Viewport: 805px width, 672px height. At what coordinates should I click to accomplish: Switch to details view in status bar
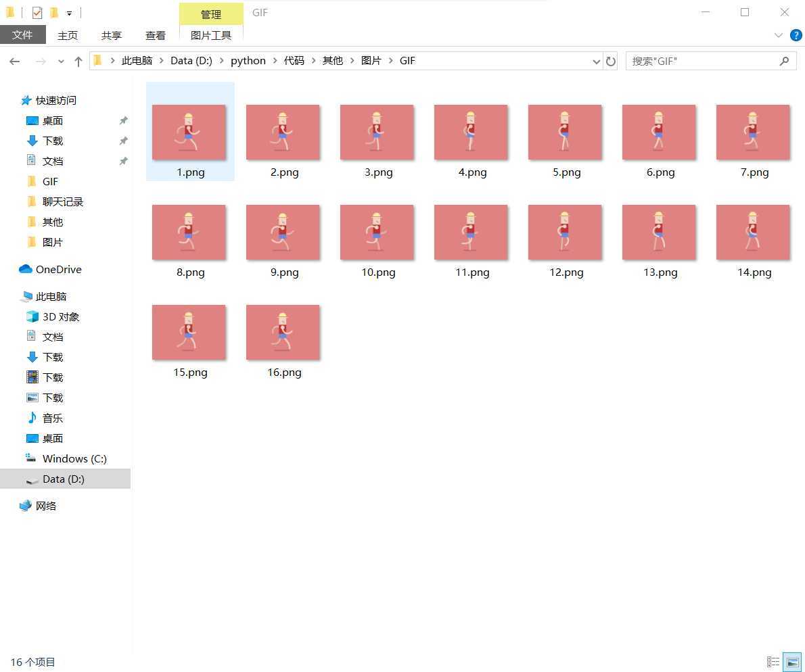pos(773,662)
